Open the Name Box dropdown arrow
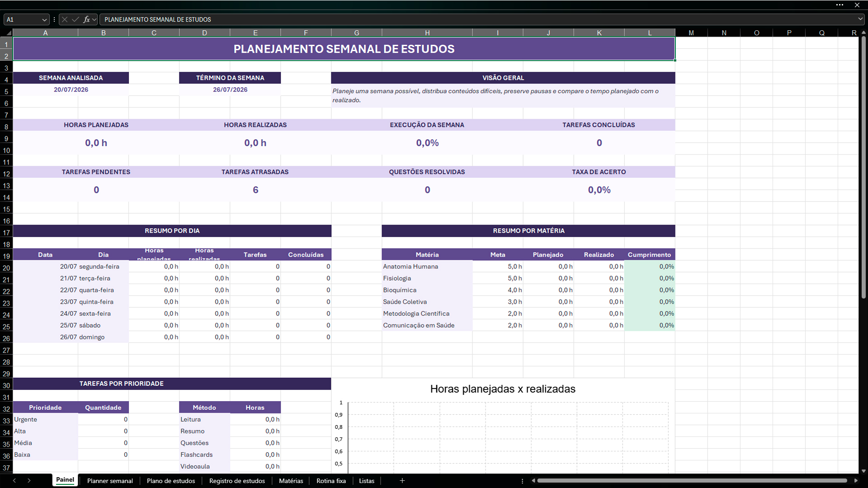This screenshot has width=868, height=488. [44, 19]
